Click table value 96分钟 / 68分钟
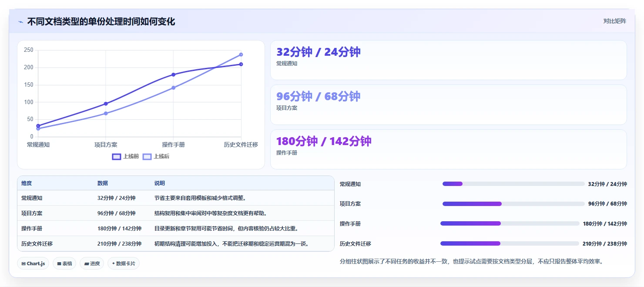The height and width of the screenshot is (287, 644). [x=116, y=213]
